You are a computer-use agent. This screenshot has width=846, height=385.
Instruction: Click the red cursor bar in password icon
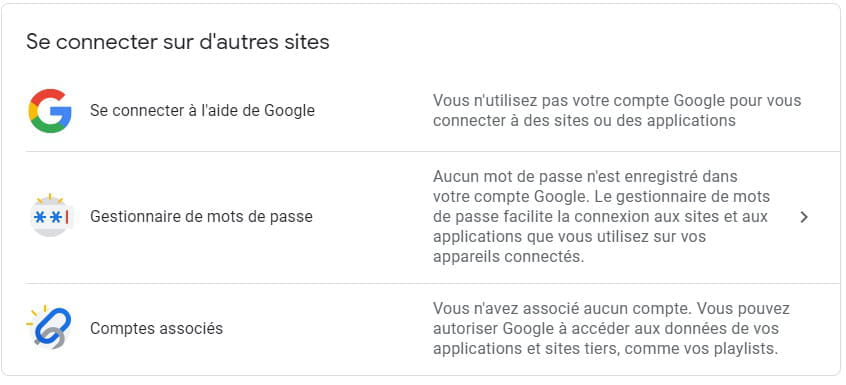(67, 218)
